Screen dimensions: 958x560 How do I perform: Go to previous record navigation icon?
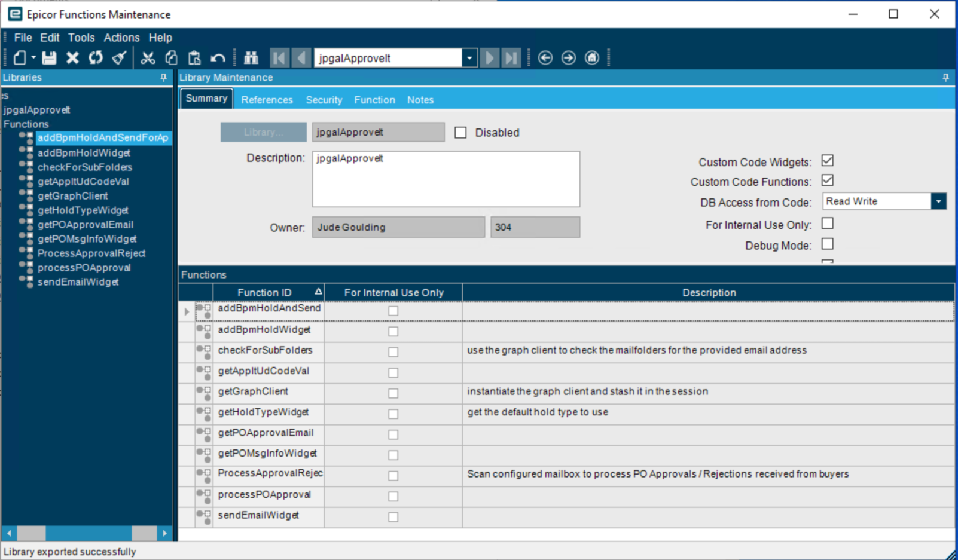pos(301,58)
